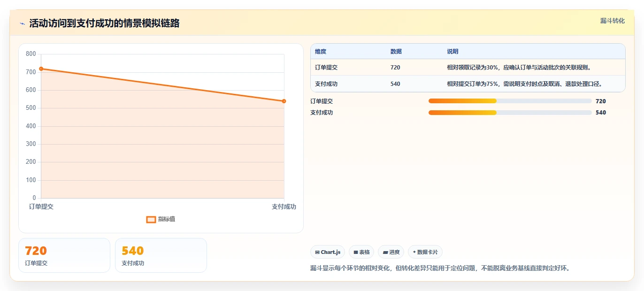The image size is (644, 291).
Task: Click the 540 value in table
Action: (395, 84)
